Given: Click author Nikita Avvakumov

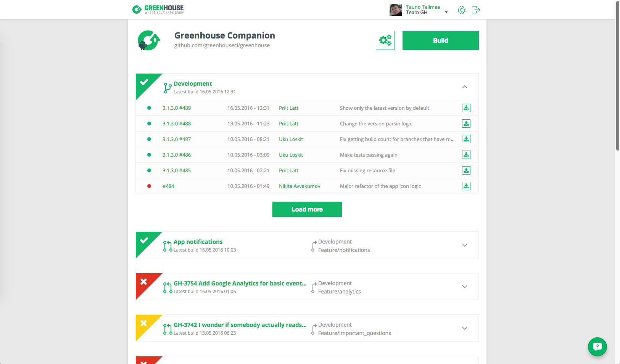Looking at the screenshot, I should pos(300,186).
